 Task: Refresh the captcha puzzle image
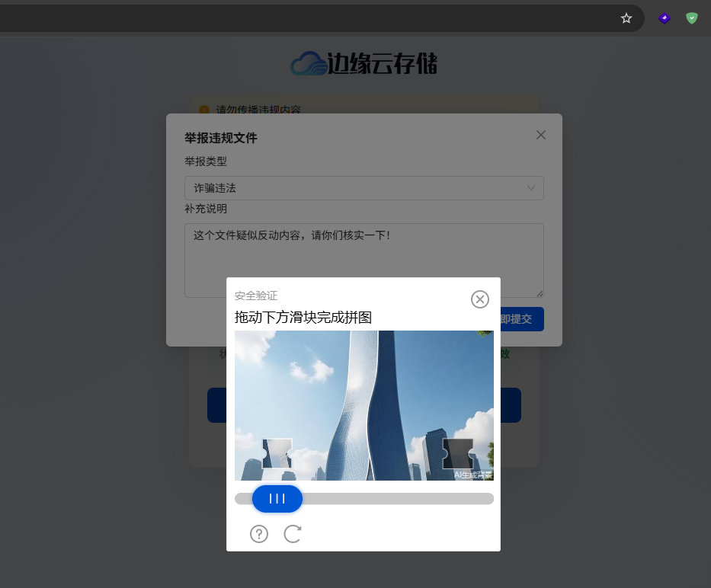(293, 534)
